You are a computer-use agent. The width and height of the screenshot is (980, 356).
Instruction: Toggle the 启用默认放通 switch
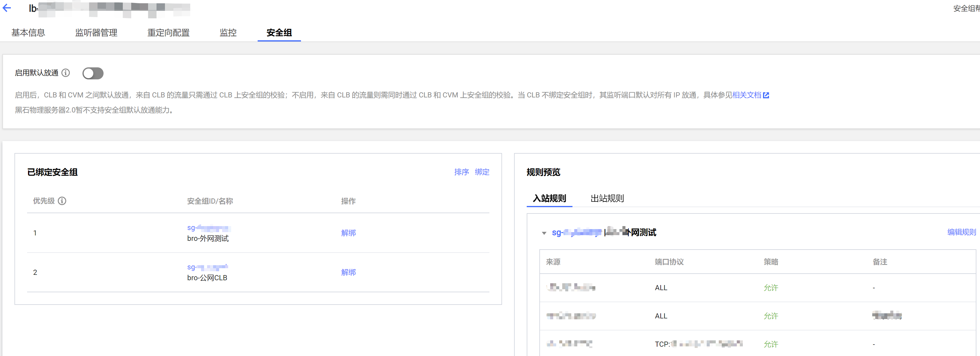click(93, 73)
